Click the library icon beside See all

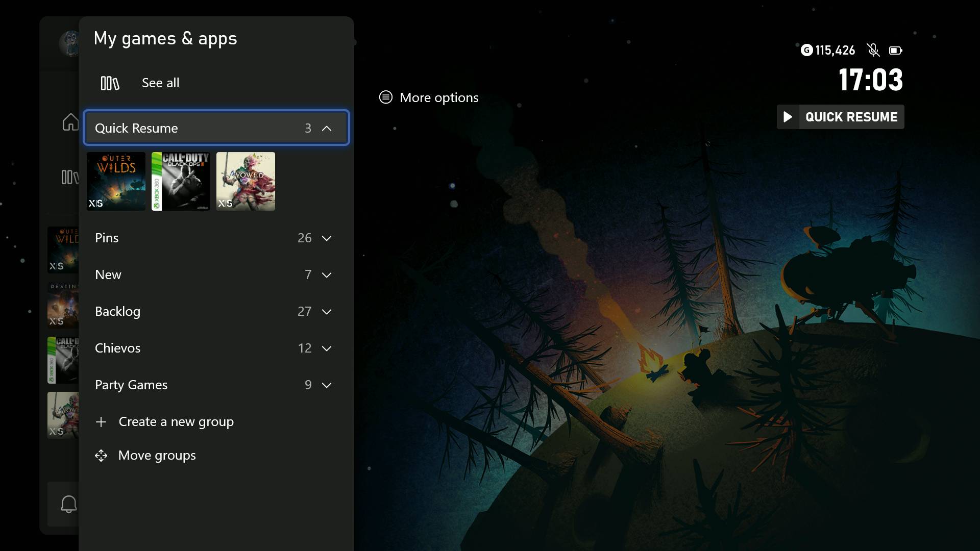click(109, 83)
